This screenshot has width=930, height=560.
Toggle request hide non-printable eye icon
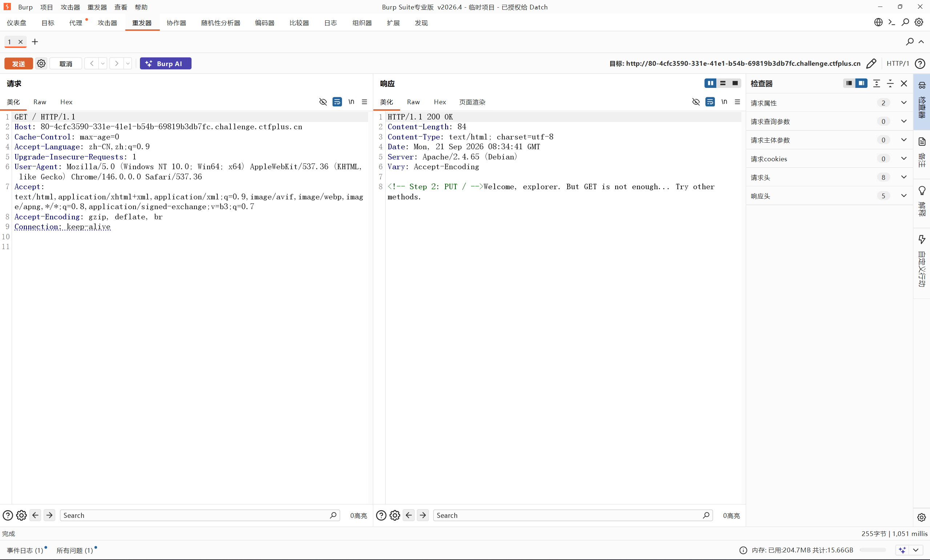coord(323,102)
